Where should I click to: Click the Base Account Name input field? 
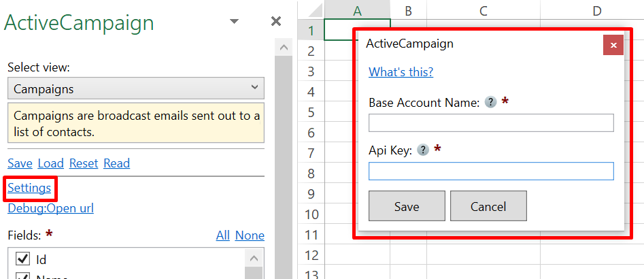(x=491, y=123)
